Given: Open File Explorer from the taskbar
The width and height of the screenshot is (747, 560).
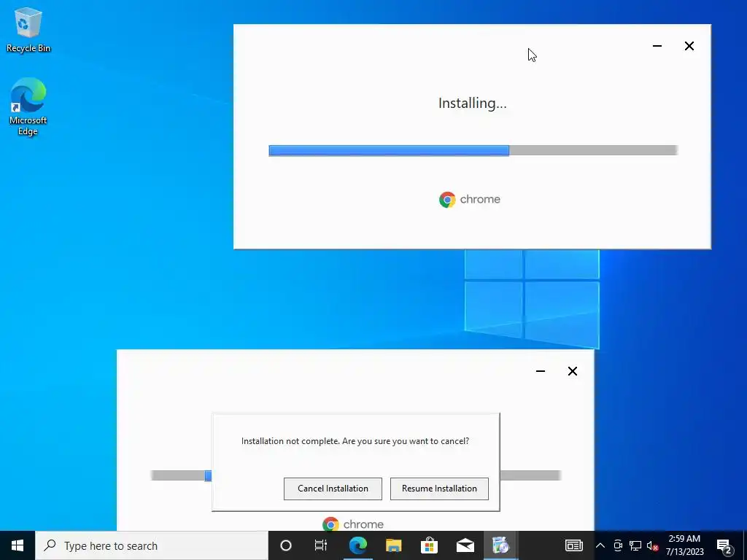Looking at the screenshot, I should point(393,545).
